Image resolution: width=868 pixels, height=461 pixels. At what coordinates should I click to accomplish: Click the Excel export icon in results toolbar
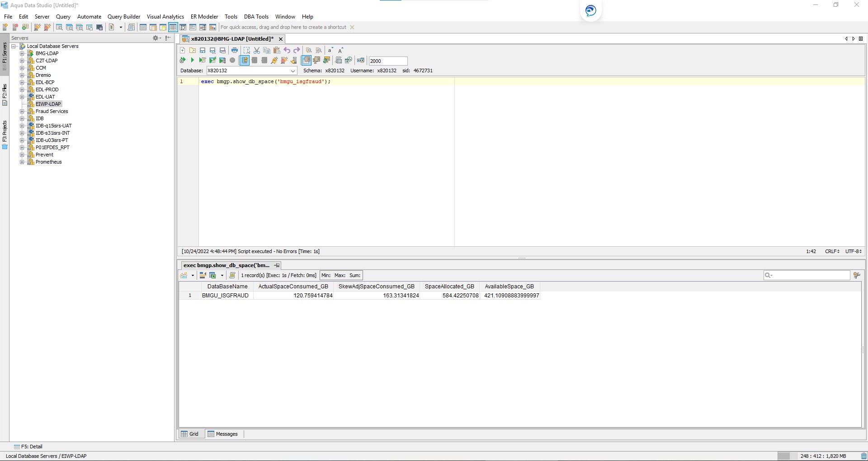[212, 275]
